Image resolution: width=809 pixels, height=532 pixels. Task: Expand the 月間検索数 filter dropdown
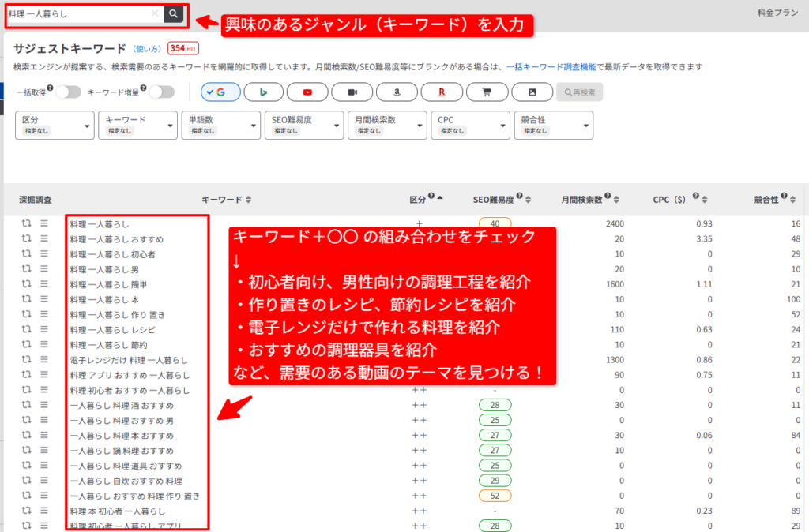[385, 125]
